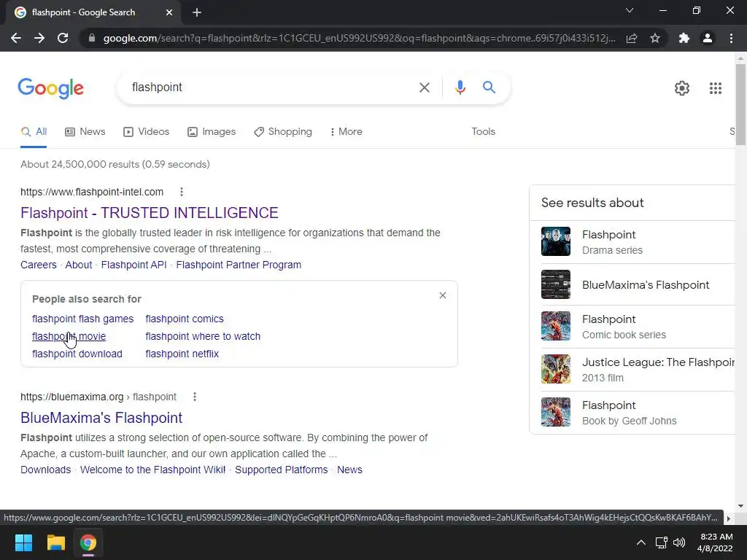Open the Careers sitelink
Image resolution: width=747 pixels, height=560 pixels.
click(38, 265)
